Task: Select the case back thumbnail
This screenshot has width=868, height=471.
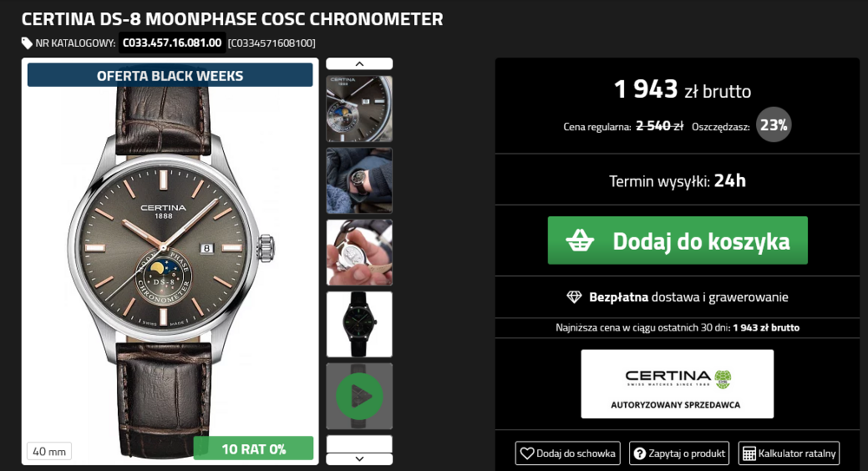Action: [359, 252]
